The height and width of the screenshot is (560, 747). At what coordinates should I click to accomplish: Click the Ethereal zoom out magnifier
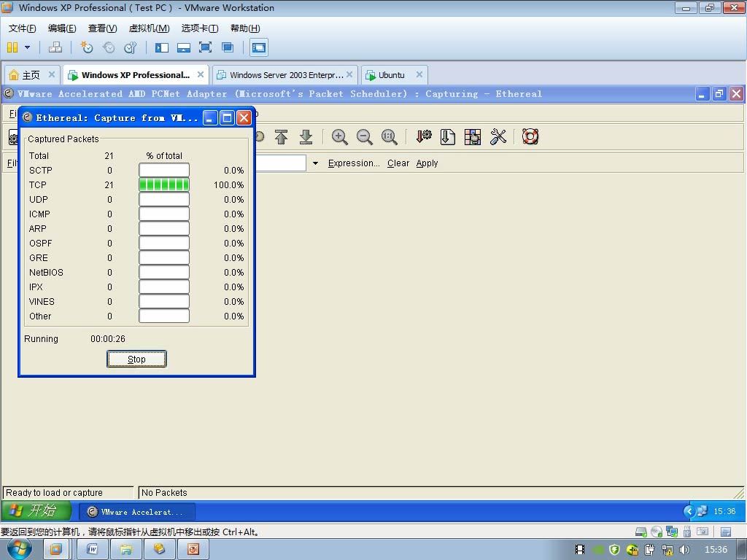[x=365, y=137]
